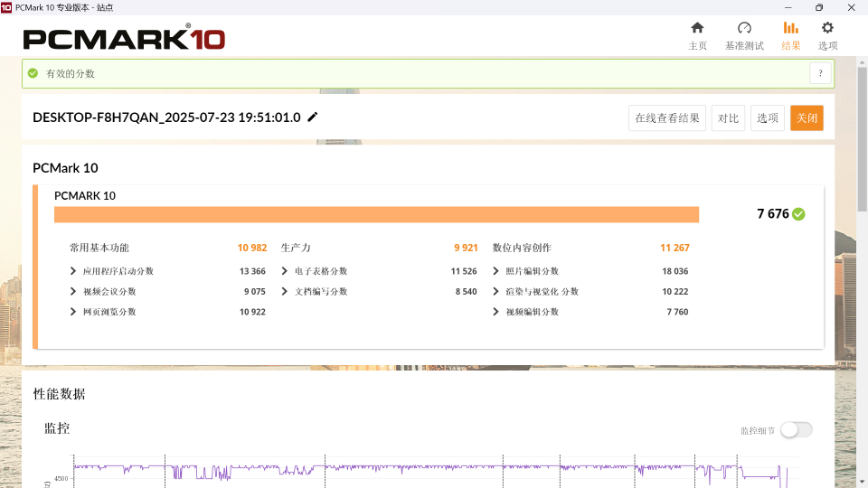Restore down the PCMark 10 window
Viewport: 868px width, 488px height.
tap(819, 7)
